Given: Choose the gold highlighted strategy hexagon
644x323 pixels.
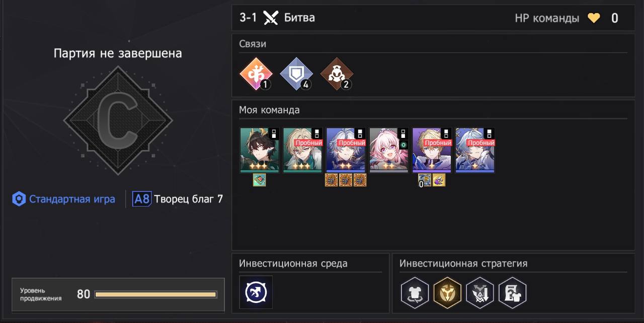Looking at the screenshot, I should click(x=447, y=292).
